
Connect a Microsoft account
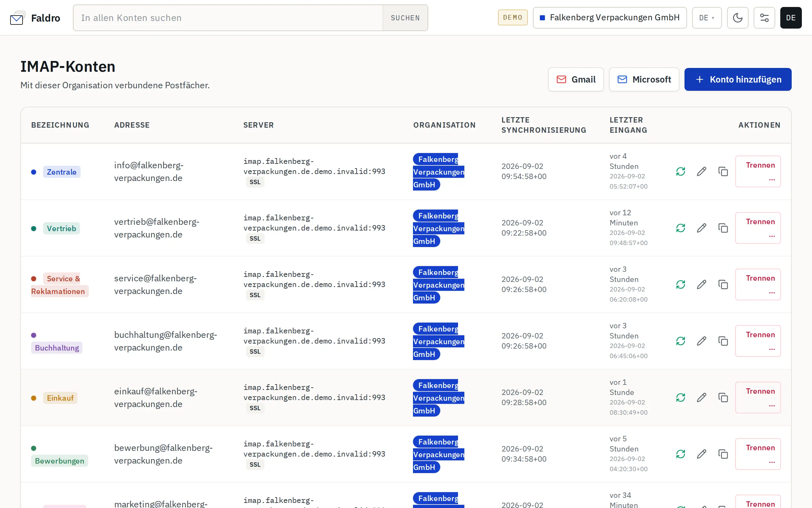pos(644,79)
